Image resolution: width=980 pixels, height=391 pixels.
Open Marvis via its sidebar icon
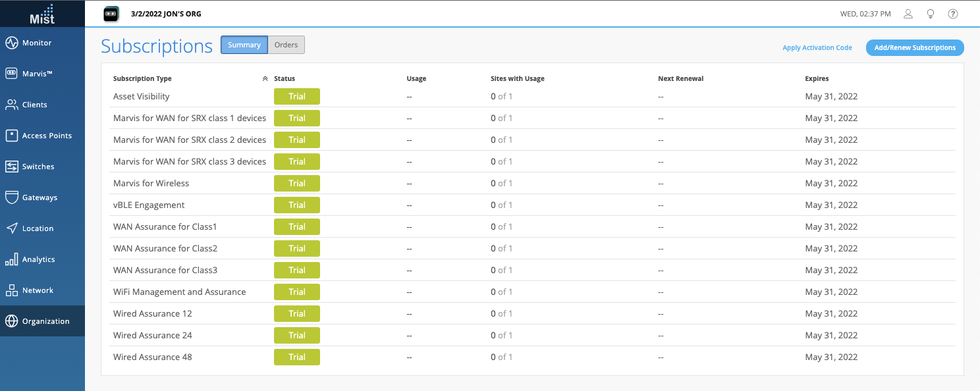coord(11,74)
